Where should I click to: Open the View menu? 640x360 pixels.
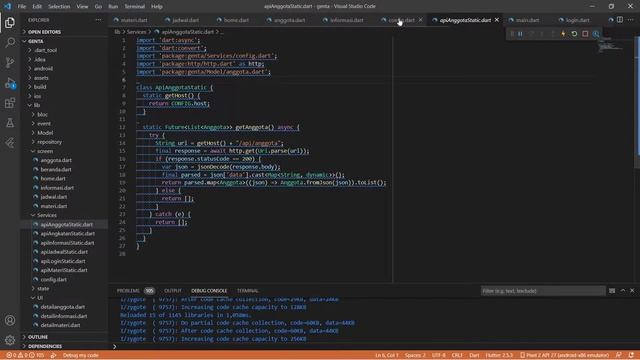click(x=82, y=7)
